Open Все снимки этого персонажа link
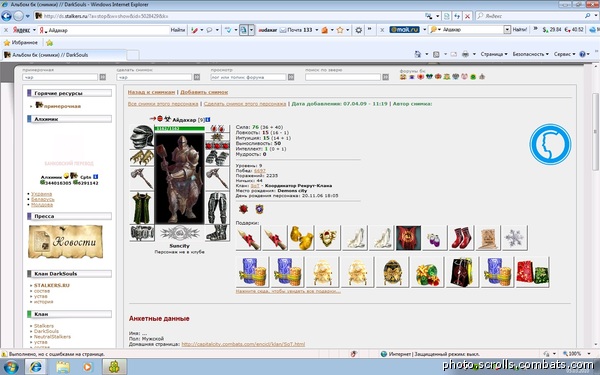This screenshot has width=600, height=375. click(163, 104)
